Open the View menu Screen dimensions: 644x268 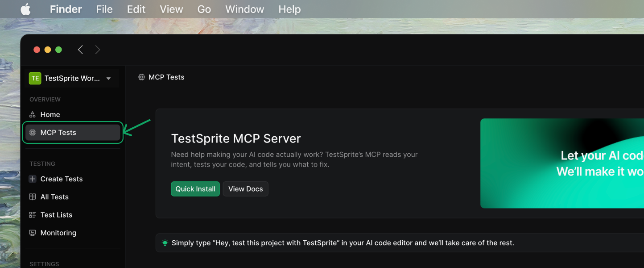171,9
